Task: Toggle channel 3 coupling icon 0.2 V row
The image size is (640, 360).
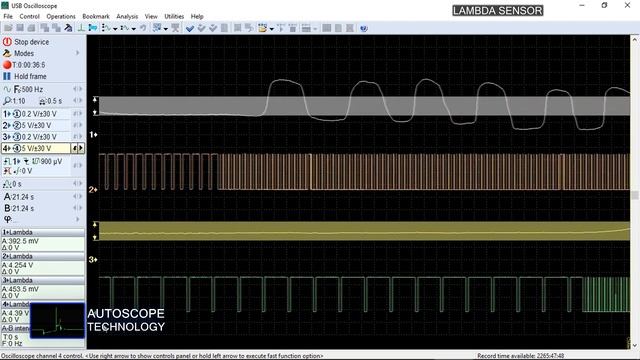Action: pos(17,137)
